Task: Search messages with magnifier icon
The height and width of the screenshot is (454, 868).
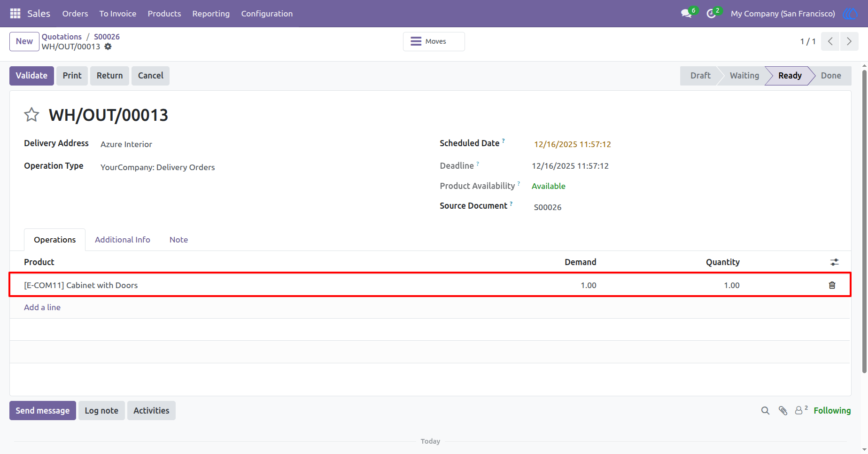Action: [765, 411]
